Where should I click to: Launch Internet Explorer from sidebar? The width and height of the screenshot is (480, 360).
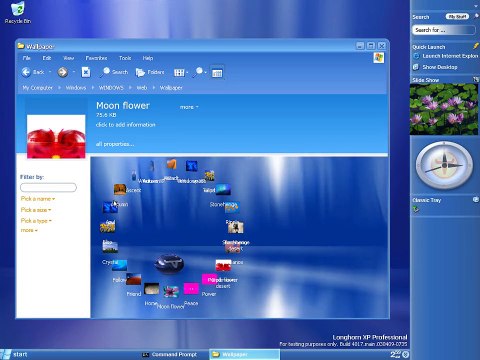446,56
